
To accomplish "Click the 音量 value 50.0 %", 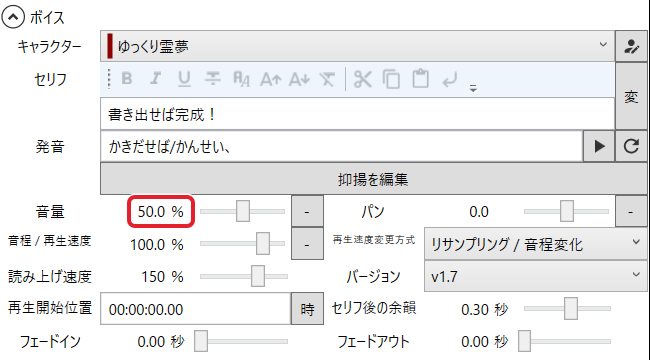I will pyautogui.click(x=161, y=212).
